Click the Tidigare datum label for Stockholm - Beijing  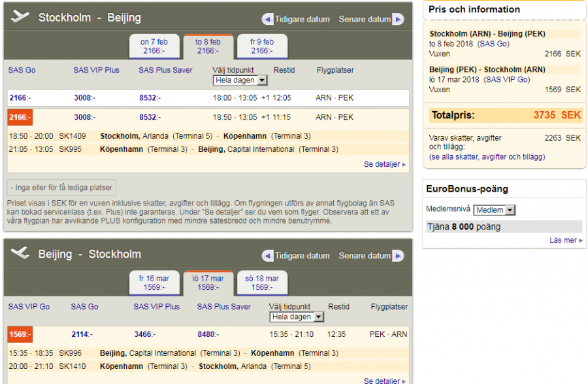point(302,20)
